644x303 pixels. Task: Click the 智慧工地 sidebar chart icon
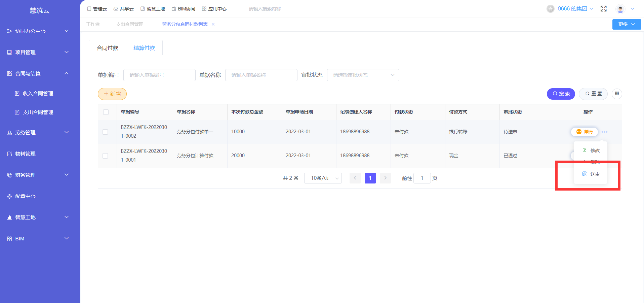[x=9, y=217]
